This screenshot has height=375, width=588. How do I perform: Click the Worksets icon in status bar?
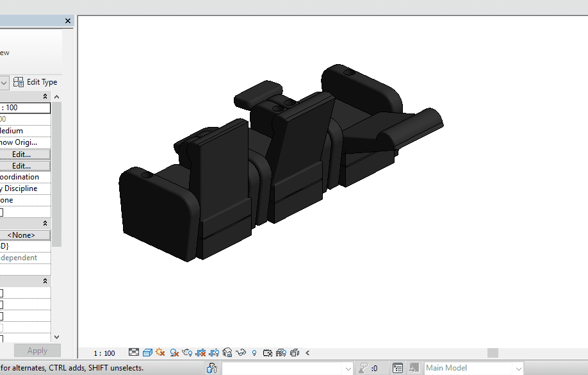(212, 368)
